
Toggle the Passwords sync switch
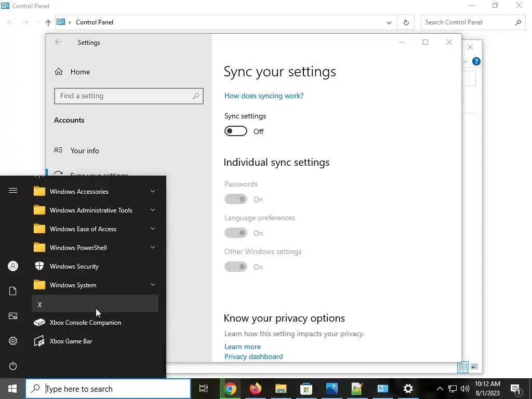(x=236, y=199)
